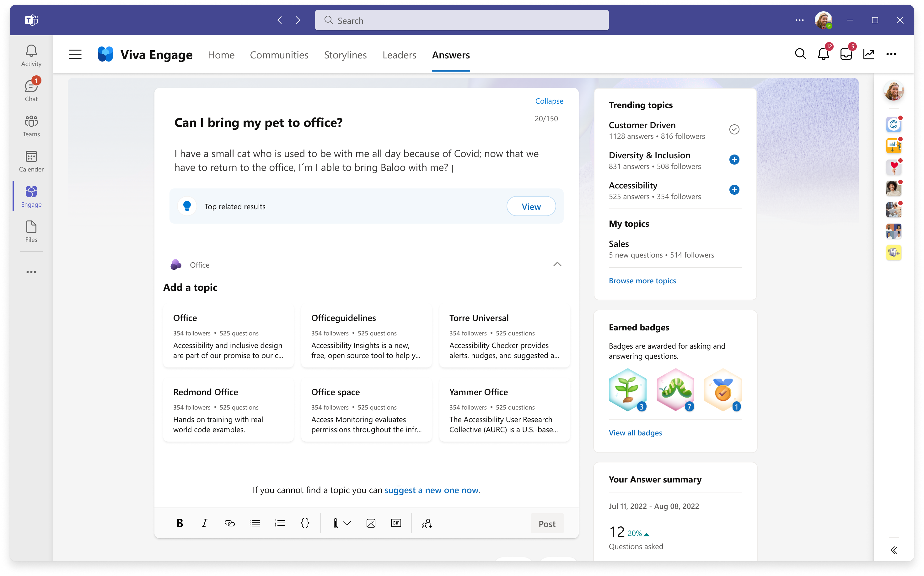Select the Office space topic card
Screen dimensions: 924x576
click(x=366, y=410)
